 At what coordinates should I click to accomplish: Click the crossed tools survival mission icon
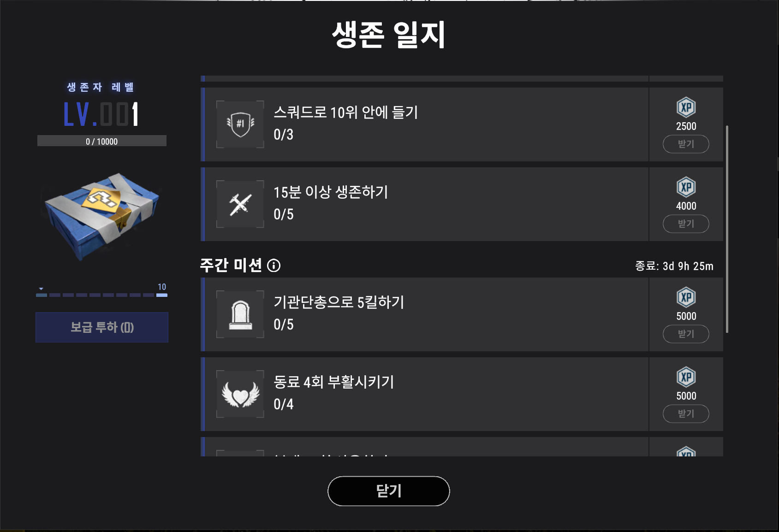tap(240, 204)
